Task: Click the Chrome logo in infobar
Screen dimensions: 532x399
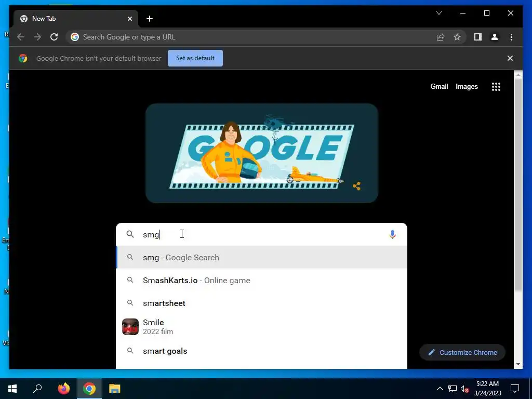Action: (x=23, y=58)
